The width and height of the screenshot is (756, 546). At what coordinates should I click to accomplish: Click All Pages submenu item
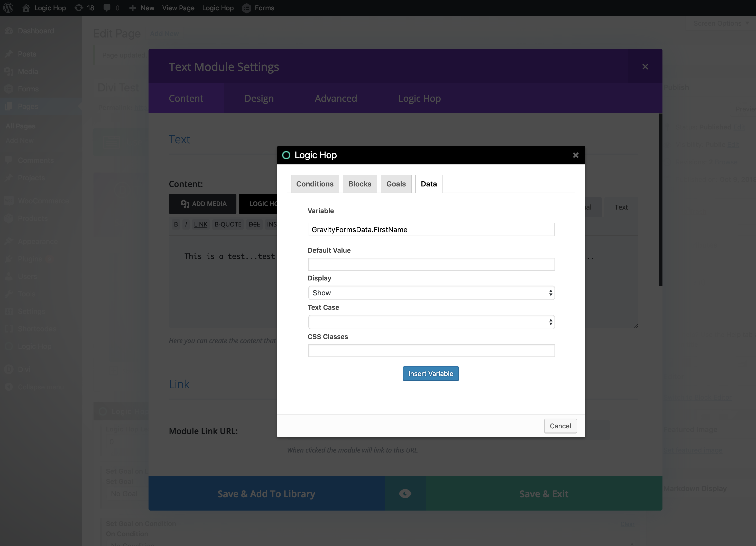20,126
